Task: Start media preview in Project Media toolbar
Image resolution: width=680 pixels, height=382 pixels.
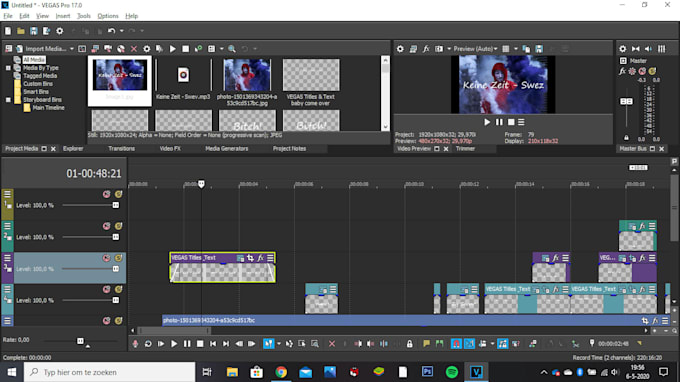Action: pyautogui.click(x=173, y=49)
